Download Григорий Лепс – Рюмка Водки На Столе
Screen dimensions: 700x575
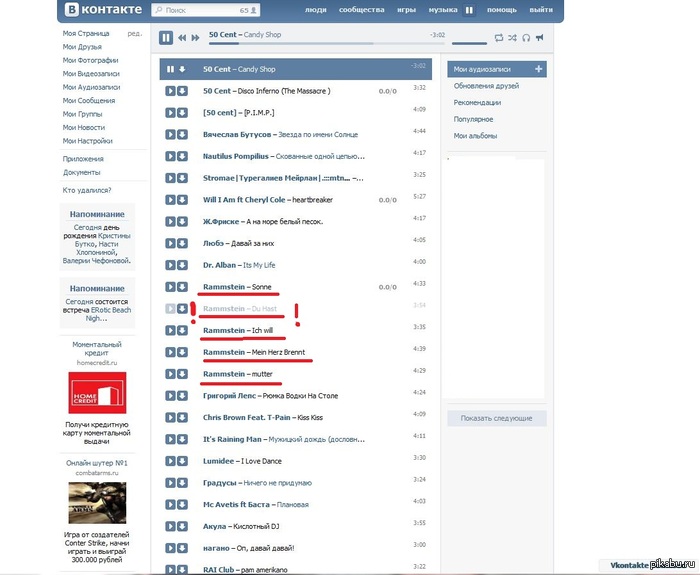pos(182,396)
